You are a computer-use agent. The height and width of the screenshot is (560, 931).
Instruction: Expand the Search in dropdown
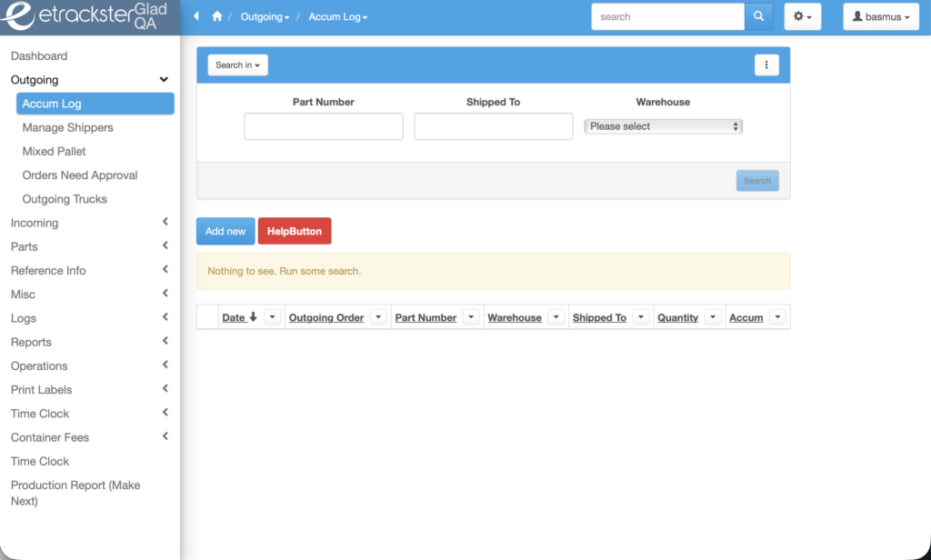point(237,65)
